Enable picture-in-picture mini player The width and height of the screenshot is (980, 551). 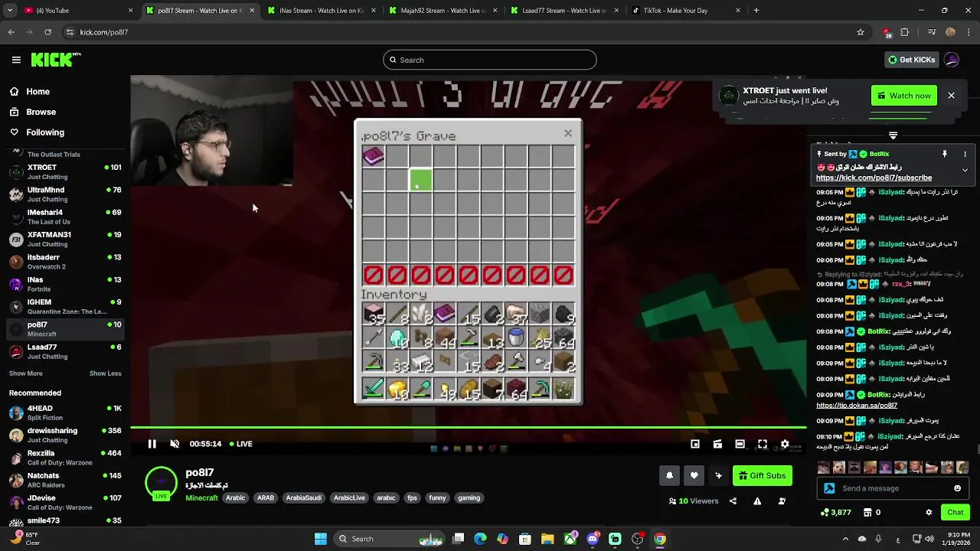[695, 444]
